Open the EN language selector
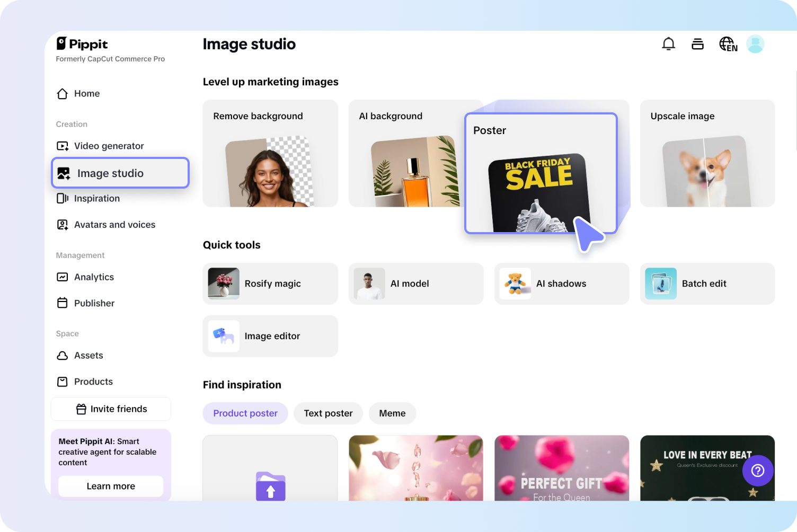This screenshot has height=532, width=797. pos(728,44)
